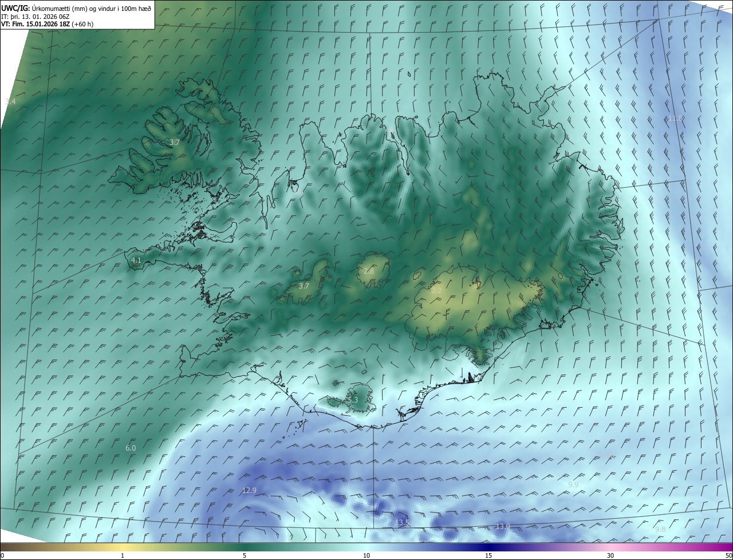Click the 13.5 value label
Image resolution: width=733 pixels, height=560 pixels.
(x=403, y=523)
